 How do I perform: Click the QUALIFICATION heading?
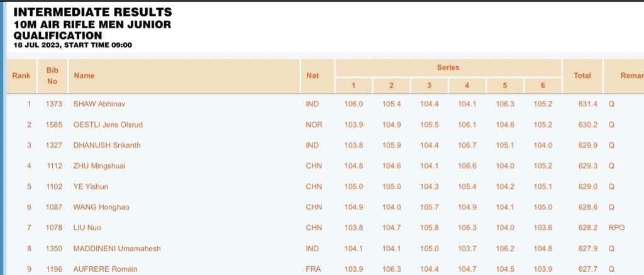[58, 35]
